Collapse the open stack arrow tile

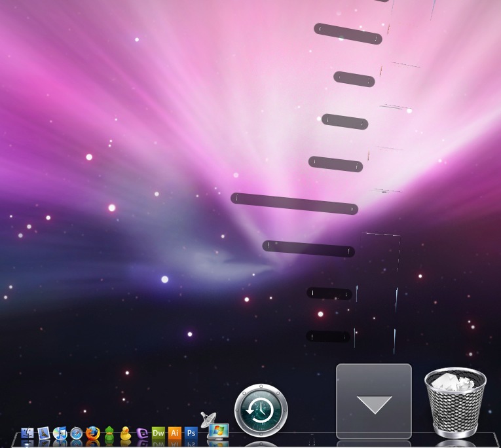click(x=374, y=401)
